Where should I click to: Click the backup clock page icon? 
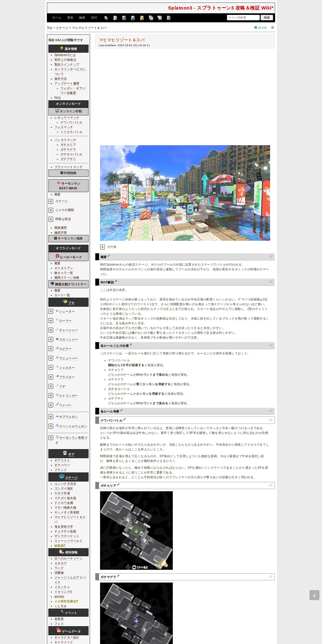(x=115, y=18)
